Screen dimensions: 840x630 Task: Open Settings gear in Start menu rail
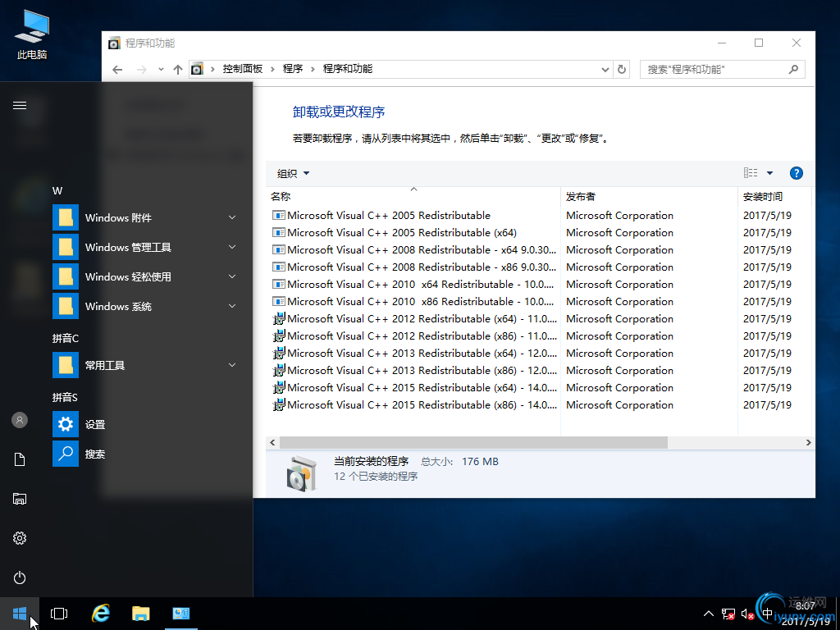20,538
